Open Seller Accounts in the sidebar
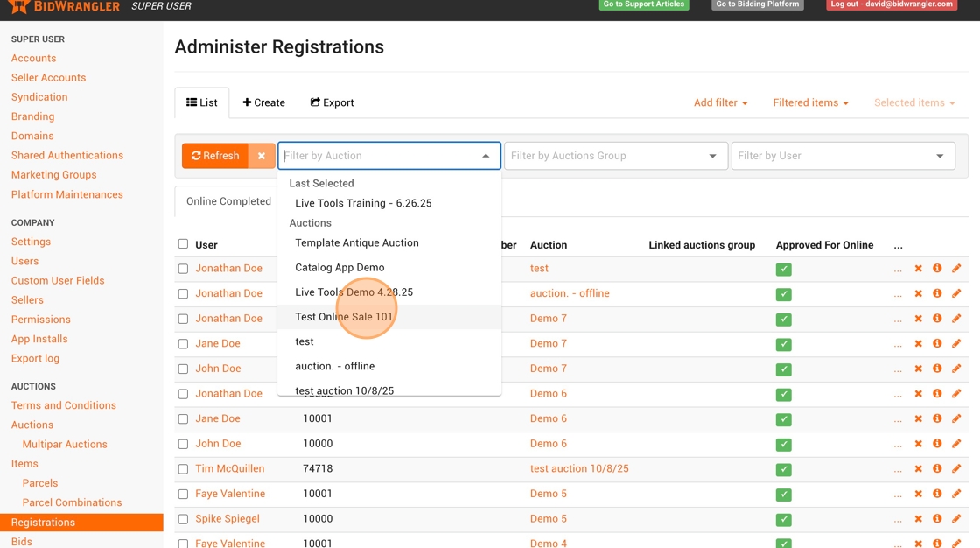This screenshot has height=548, width=980. pyautogui.click(x=48, y=78)
